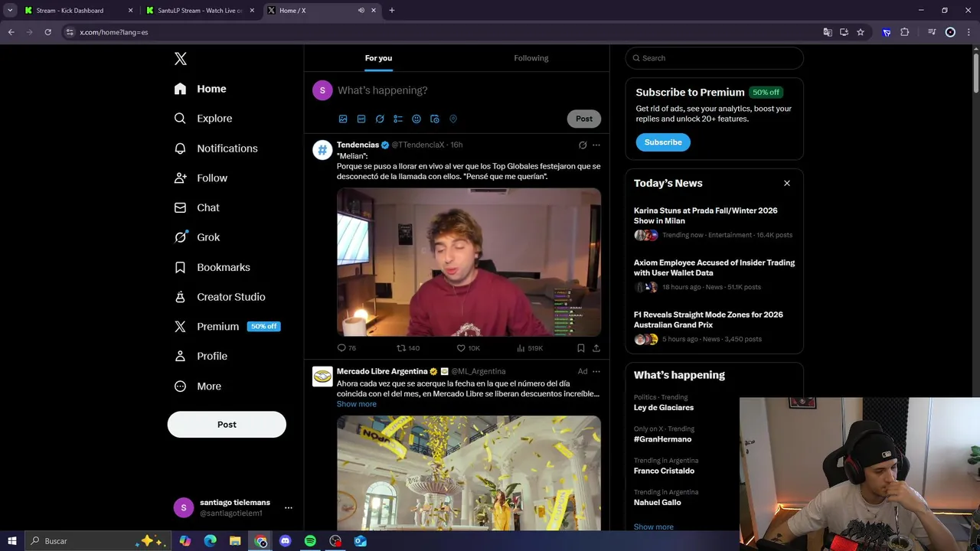980x551 pixels.
Task: Open a new browser tab
Action: pyautogui.click(x=392, y=11)
